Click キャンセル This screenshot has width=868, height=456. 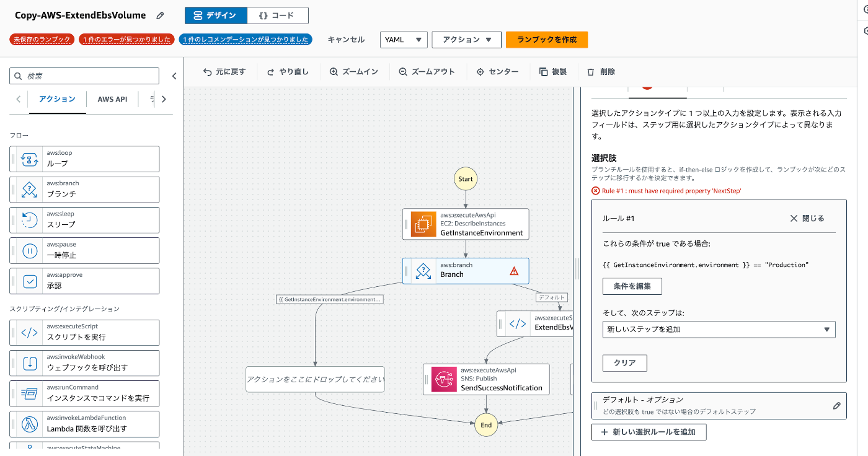346,40
